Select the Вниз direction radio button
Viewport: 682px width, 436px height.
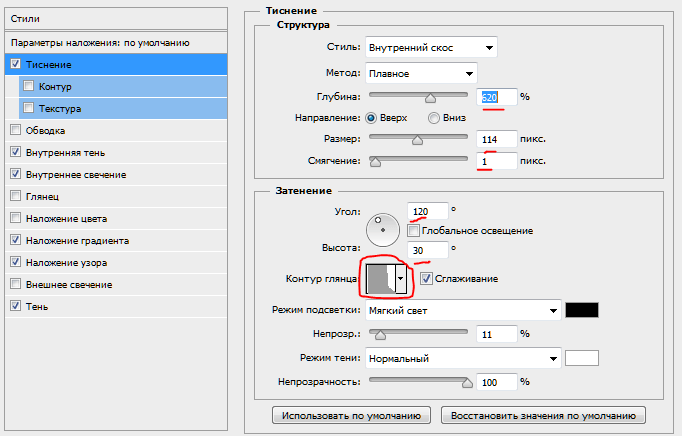point(434,117)
